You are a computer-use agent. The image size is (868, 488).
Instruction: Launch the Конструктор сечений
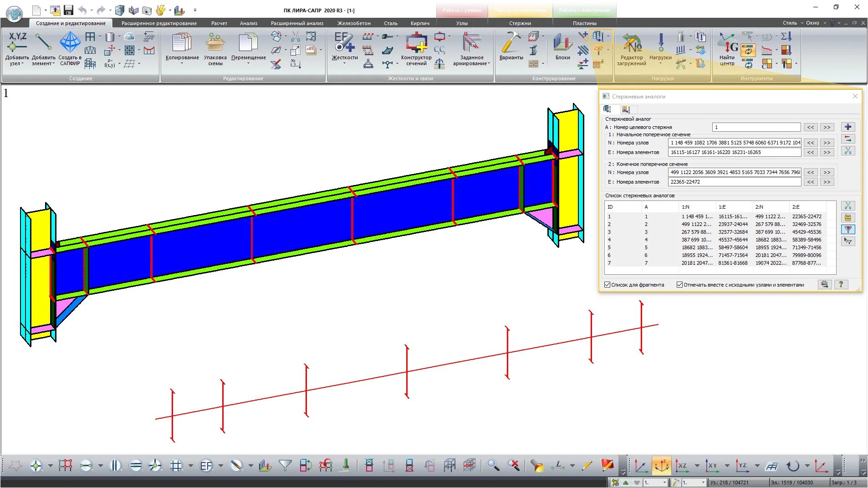pyautogui.click(x=417, y=46)
